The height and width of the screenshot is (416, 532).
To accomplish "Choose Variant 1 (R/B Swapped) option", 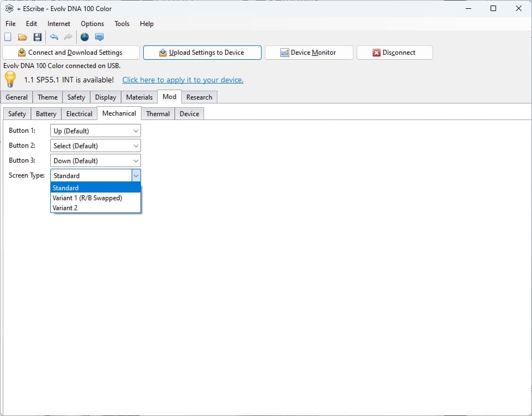I will coord(88,197).
